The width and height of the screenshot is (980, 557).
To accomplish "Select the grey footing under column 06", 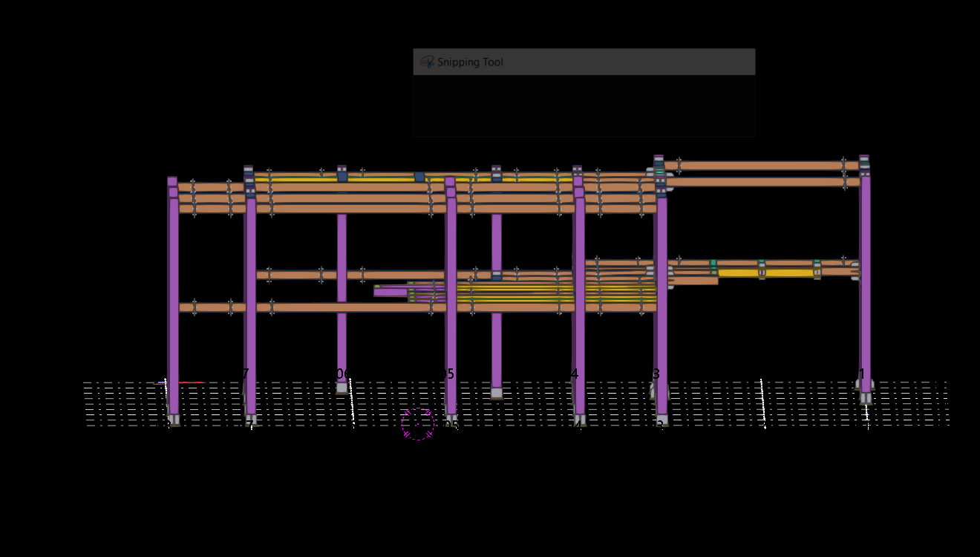I will pyautogui.click(x=342, y=388).
